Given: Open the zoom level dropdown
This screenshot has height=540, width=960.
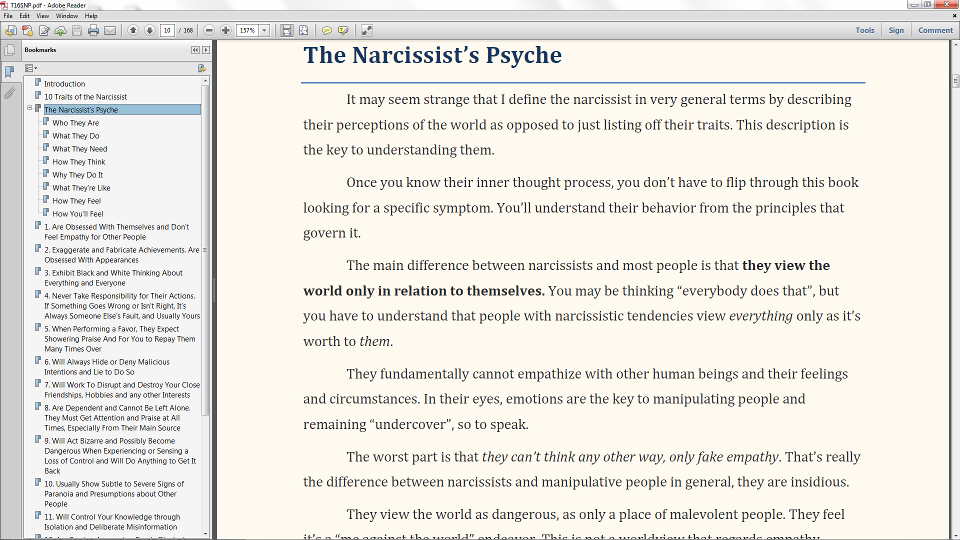Looking at the screenshot, I should pos(264,31).
